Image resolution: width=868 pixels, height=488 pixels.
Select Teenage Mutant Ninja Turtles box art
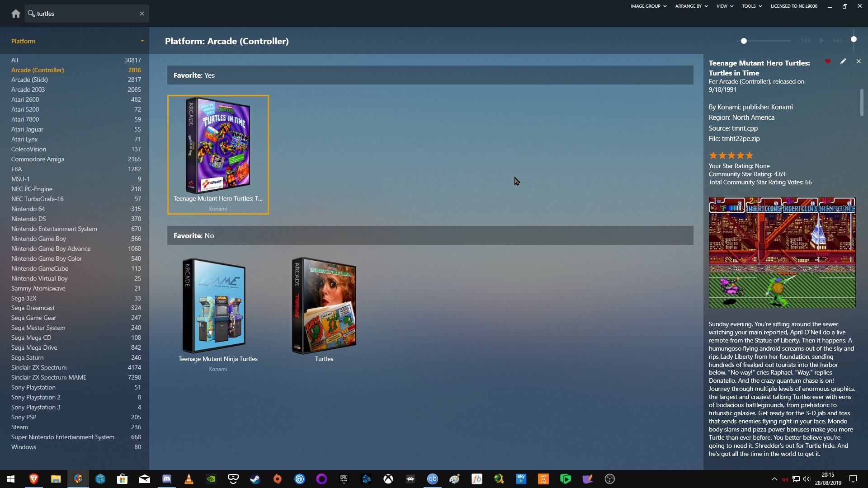click(214, 305)
